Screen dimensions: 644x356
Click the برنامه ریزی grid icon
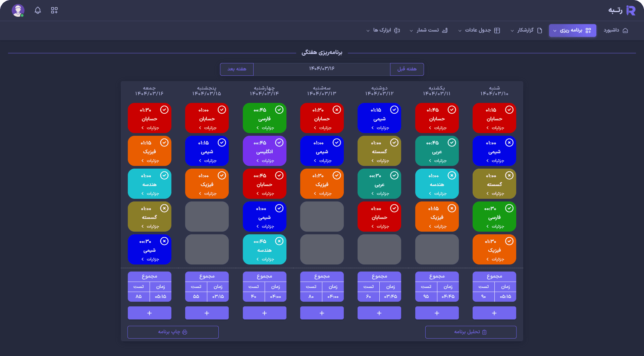coord(588,31)
